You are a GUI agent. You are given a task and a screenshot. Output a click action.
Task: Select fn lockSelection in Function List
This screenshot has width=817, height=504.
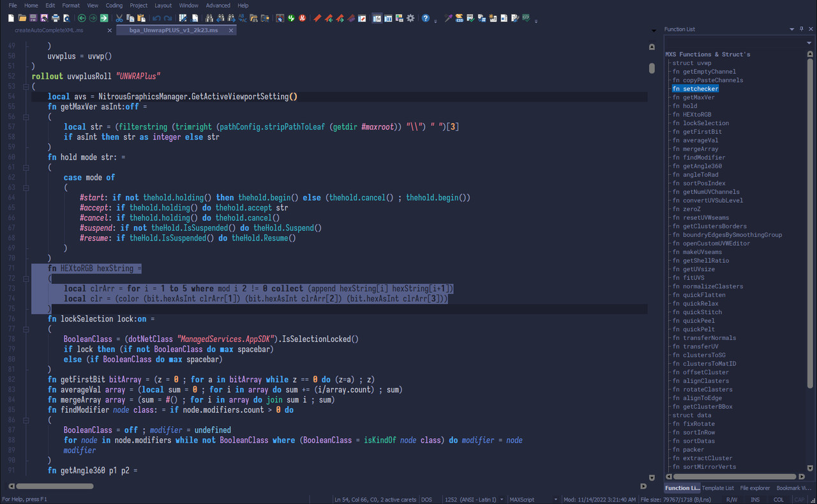tap(700, 123)
